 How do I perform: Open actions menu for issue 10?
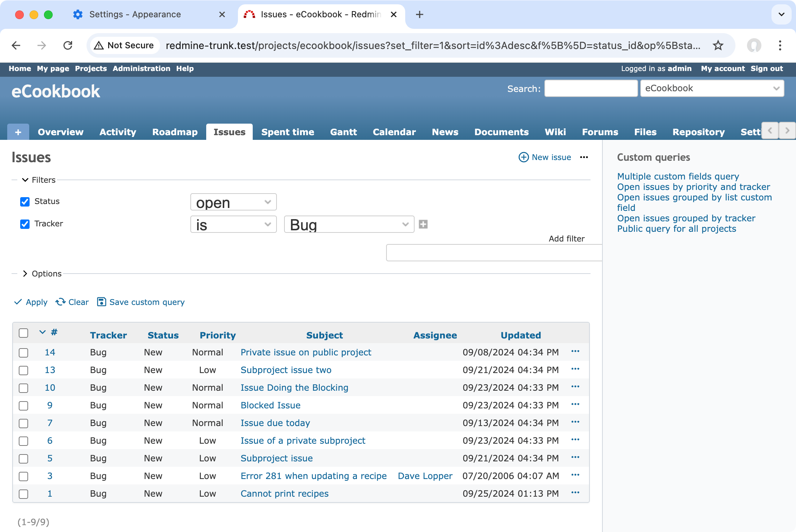tap(575, 387)
